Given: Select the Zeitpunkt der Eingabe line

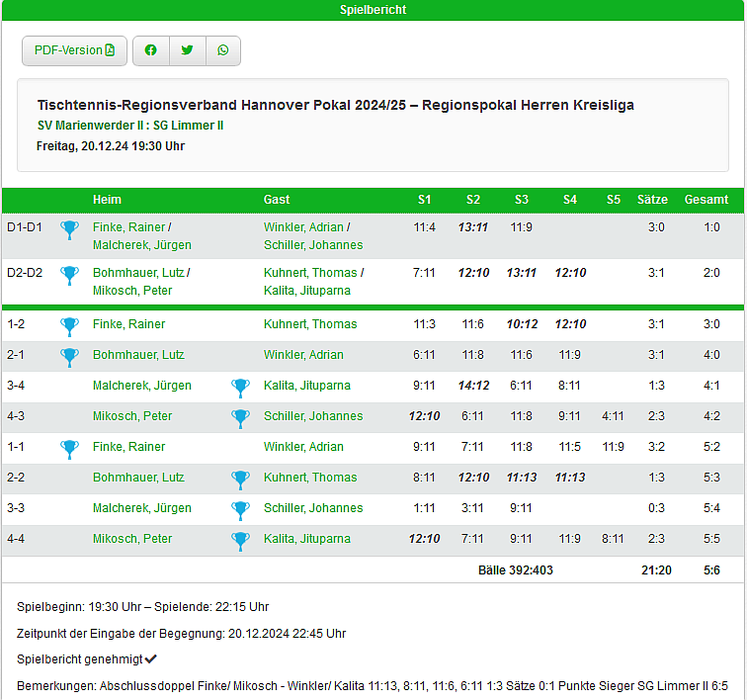Looking at the screenshot, I should tap(181, 633).
